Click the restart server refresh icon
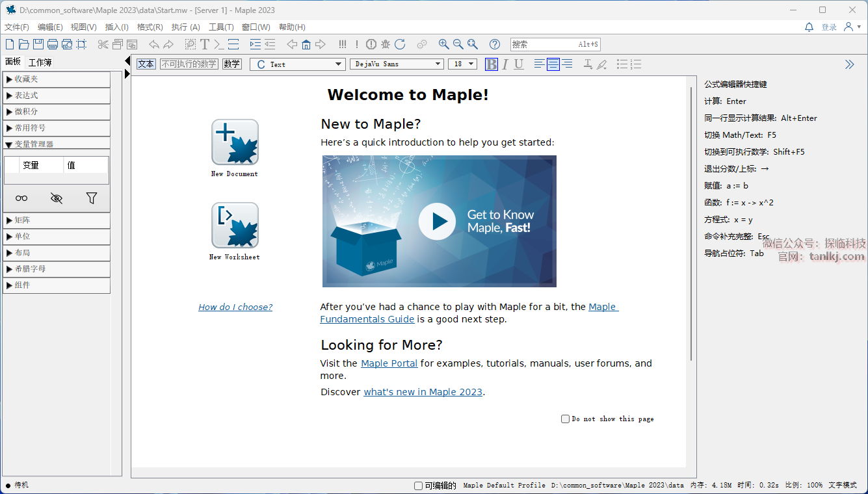The width and height of the screenshot is (868, 494). [x=401, y=44]
